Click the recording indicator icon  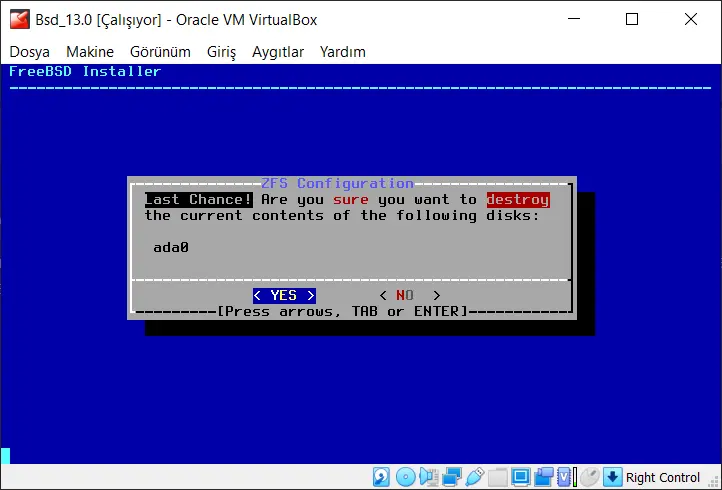click(x=543, y=477)
